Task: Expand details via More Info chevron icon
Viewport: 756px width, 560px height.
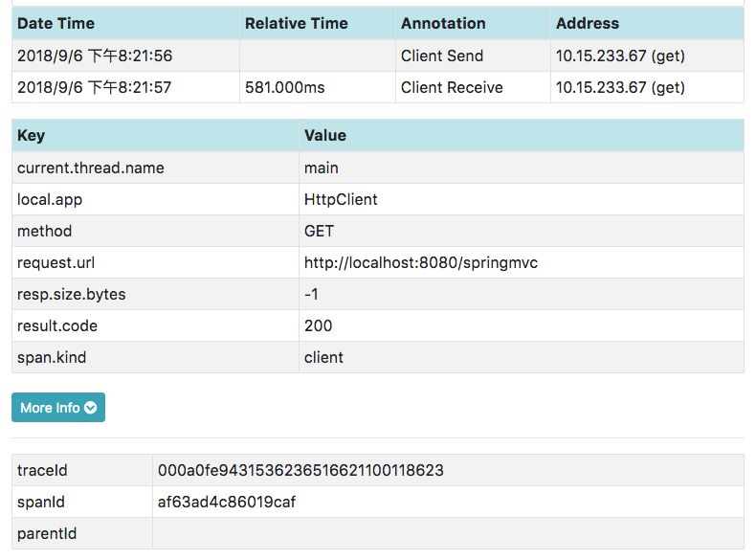Action: pos(91,408)
